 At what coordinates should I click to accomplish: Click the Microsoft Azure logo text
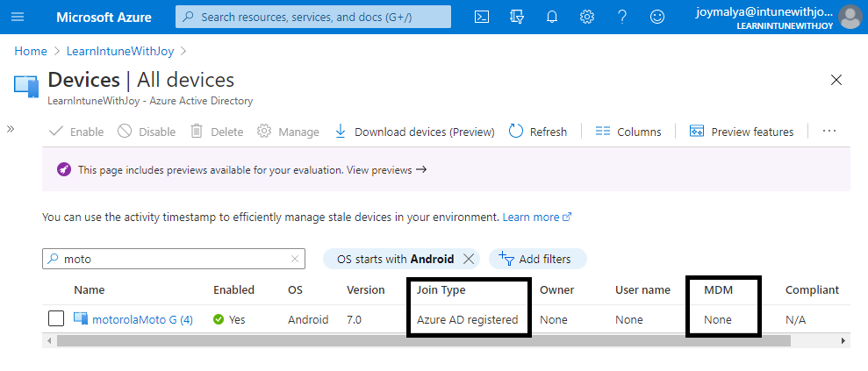(x=104, y=18)
